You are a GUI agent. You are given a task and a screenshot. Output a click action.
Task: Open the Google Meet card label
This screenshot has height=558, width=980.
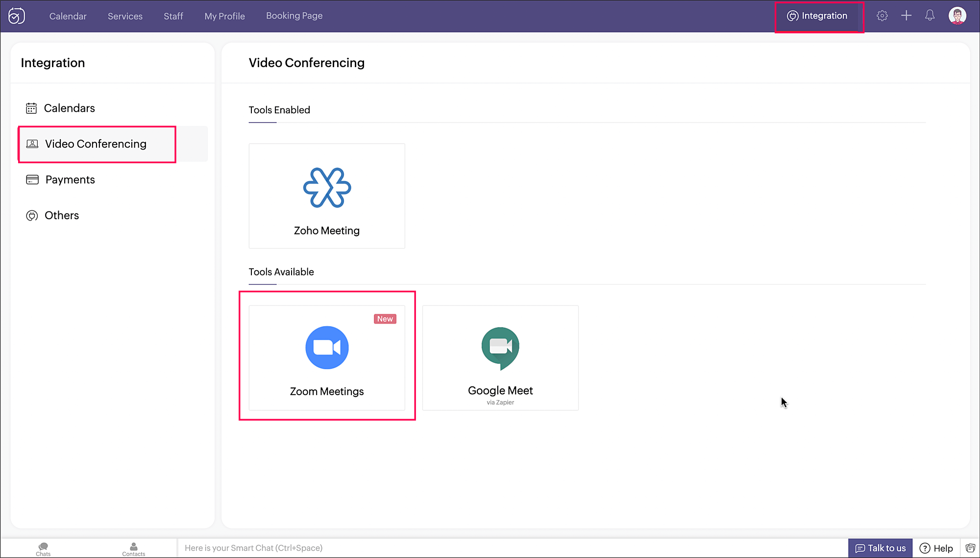[500, 390]
